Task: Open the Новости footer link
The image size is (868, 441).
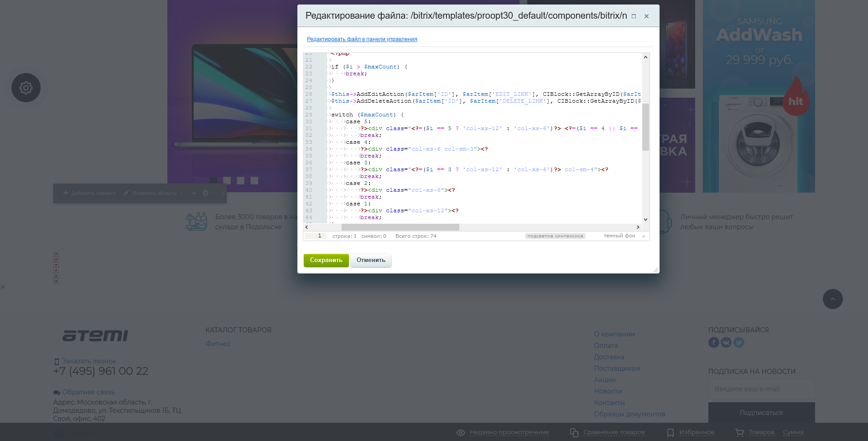Action: [x=608, y=391]
